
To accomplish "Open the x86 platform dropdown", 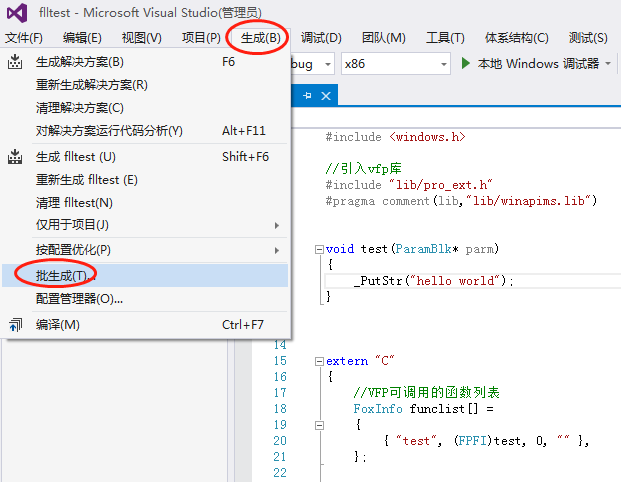I will click(x=396, y=64).
